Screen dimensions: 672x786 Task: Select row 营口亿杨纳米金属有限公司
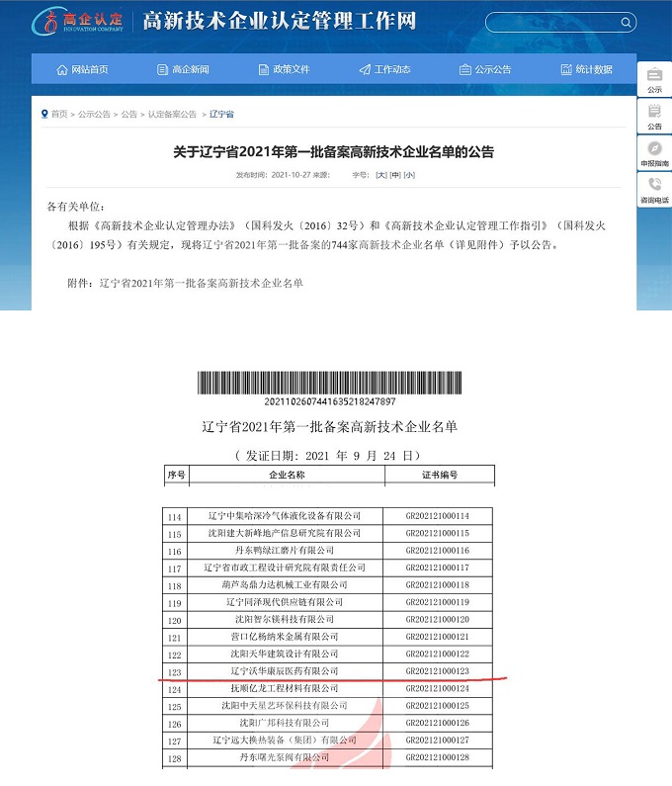[328, 637]
